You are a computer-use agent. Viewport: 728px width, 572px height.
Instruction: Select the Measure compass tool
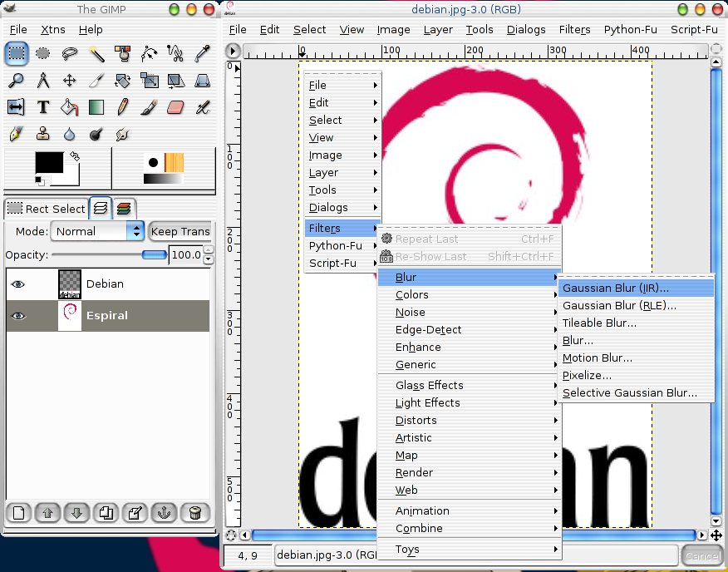[x=42, y=81]
